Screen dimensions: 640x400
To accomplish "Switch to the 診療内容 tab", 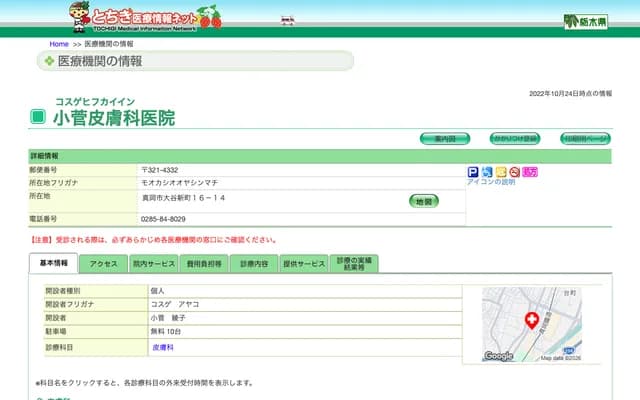I will tap(254, 264).
